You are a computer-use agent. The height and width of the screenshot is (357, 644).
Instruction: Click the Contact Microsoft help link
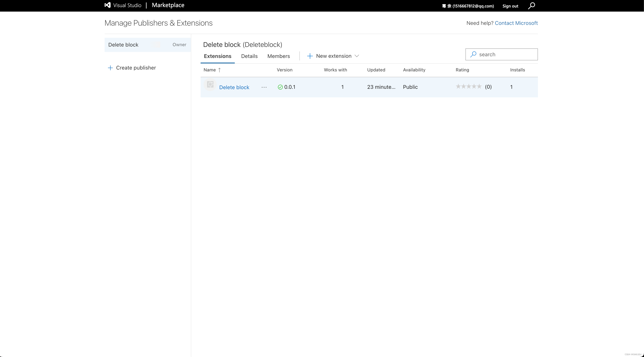coord(516,23)
